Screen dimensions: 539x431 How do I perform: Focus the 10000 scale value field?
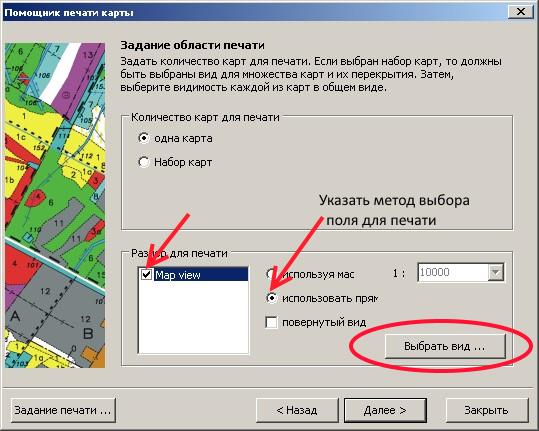click(x=453, y=273)
